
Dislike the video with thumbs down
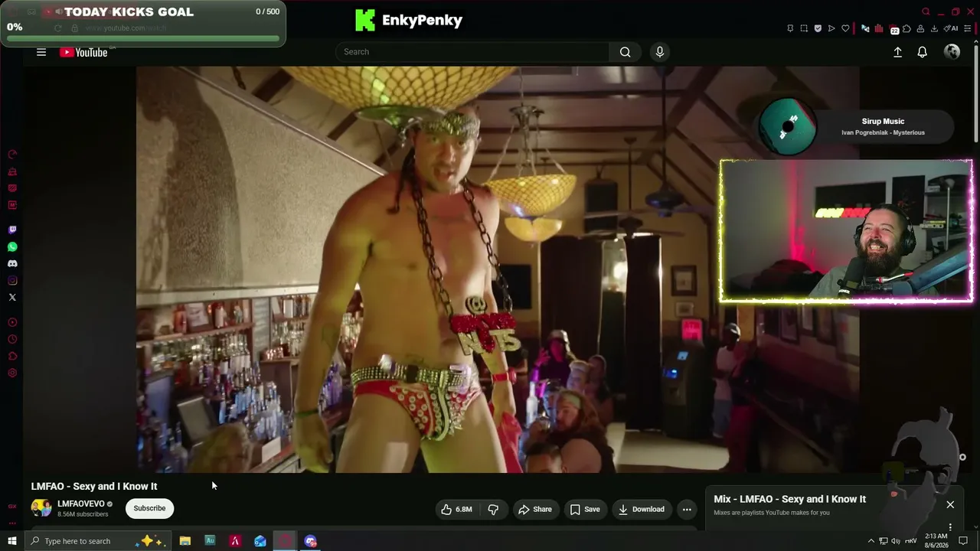tap(493, 510)
